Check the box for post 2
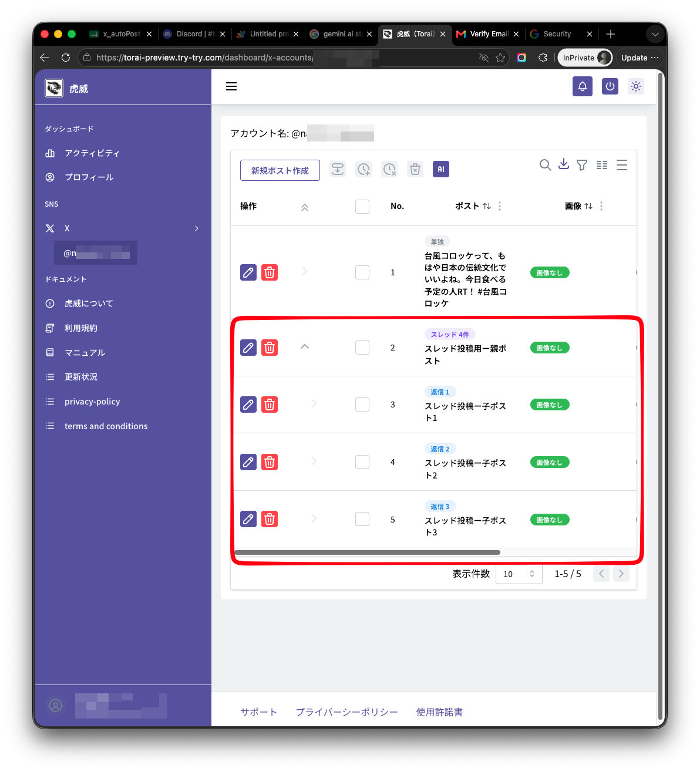Image resolution: width=700 pixels, height=772 pixels. coord(362,348)
